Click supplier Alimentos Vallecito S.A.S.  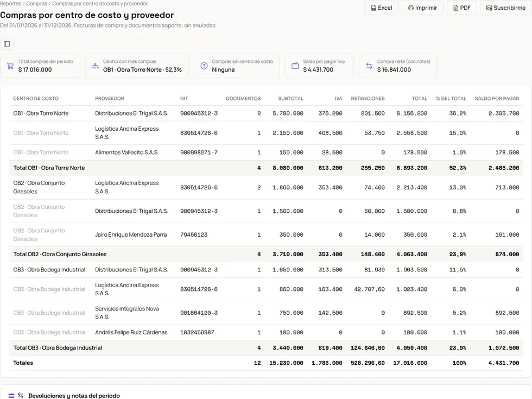127,153
